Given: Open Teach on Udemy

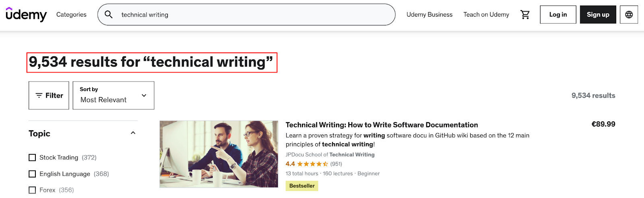Looking at the screenshot, I should click(486, 15).
